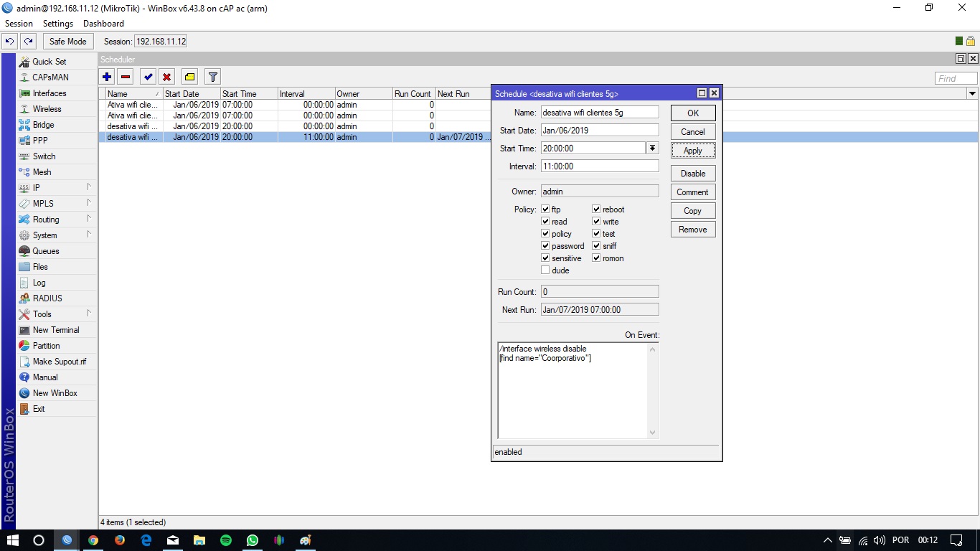This screenshot has height=551, width=980.
Task: Open Session menu
Action: click(19, 24)
